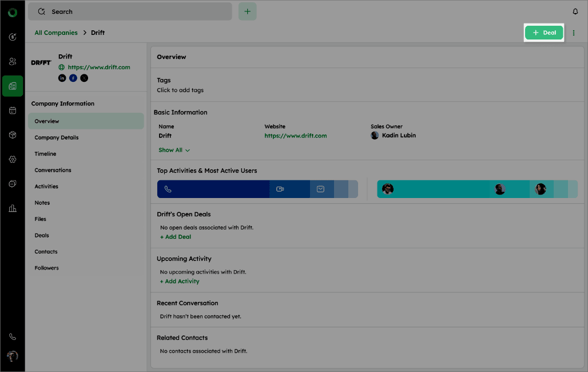Click the + Add Activity link
This screenshot has height=372, width=588.
(180, 281)
